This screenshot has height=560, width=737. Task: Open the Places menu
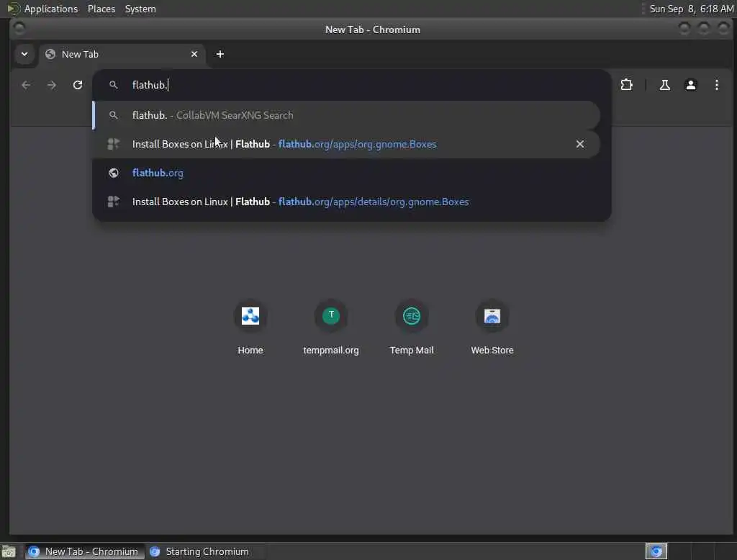point(101,9)
